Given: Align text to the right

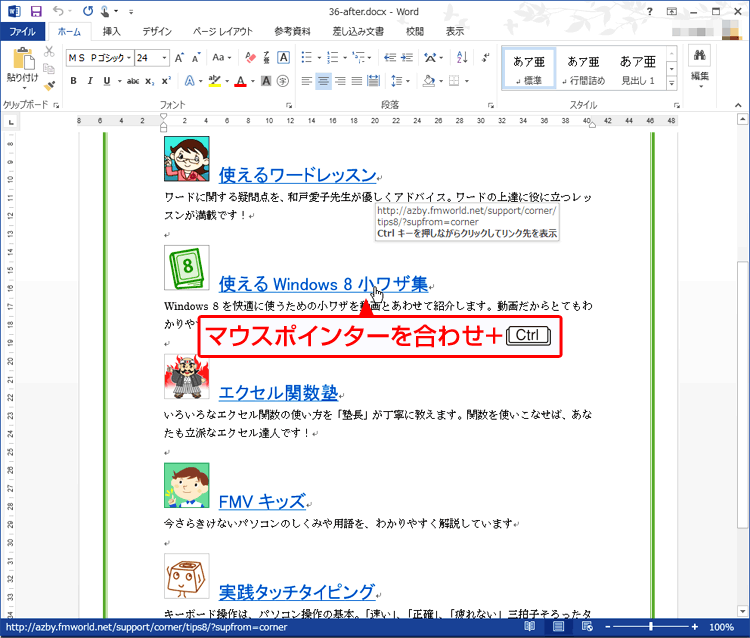Looking at the screenshot, I should tap(340, 81).
